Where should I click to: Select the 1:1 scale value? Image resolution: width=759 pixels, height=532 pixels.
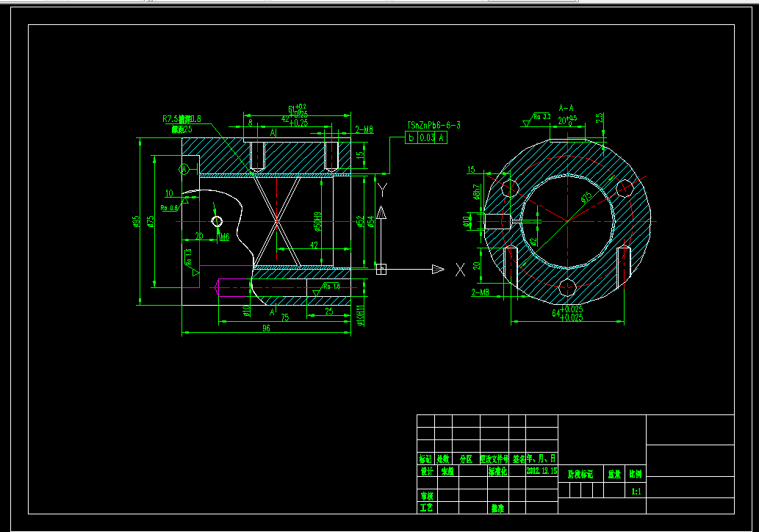(x=636, y=492)
